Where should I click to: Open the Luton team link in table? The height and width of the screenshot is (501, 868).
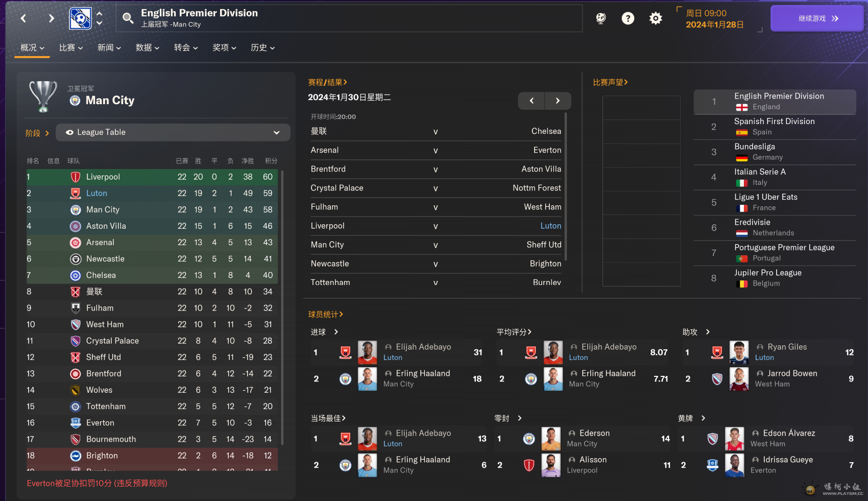pos(97,193)
